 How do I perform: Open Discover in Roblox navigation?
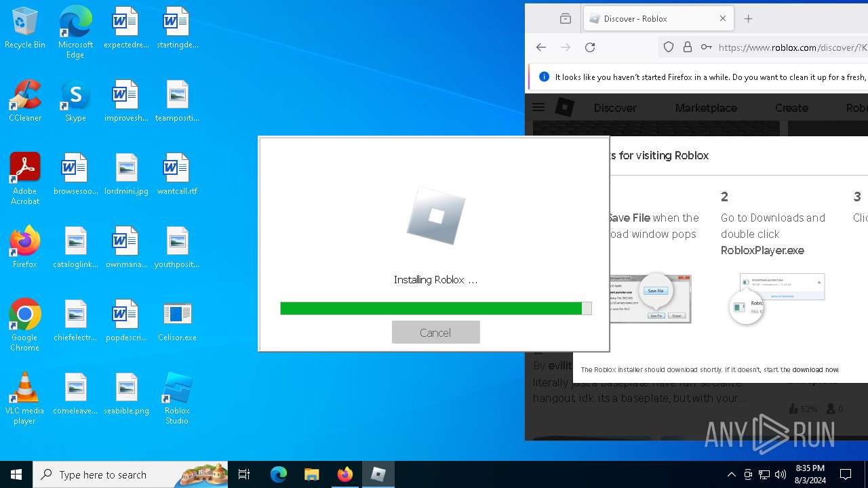pos(615,108)
